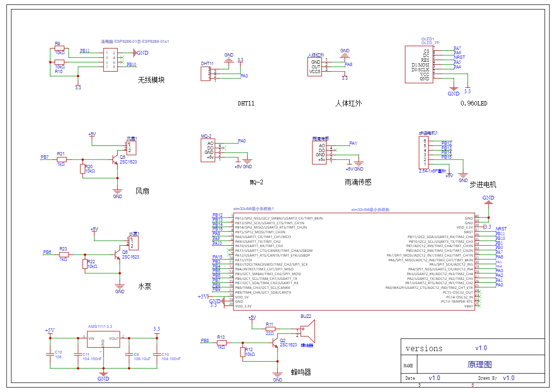Click the PA0 net label on MQ-2 module
Screen dimensions: 556x392
(x=242, y=141)
